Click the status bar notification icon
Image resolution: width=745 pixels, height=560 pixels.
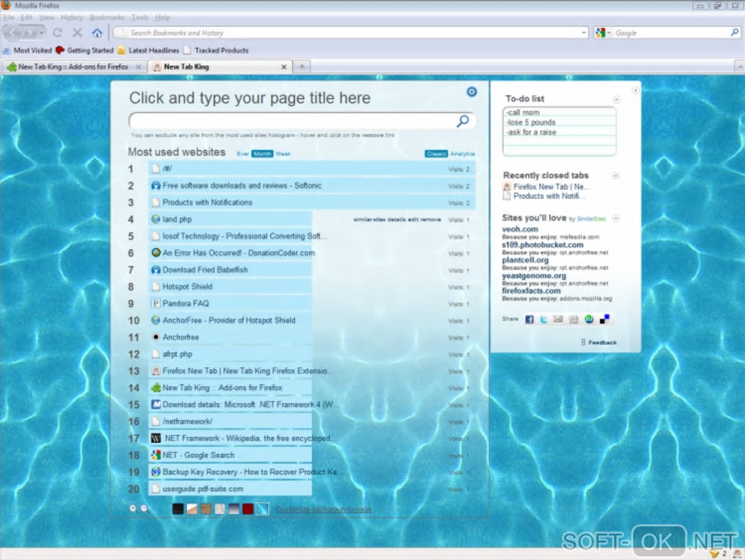(714, 554)
